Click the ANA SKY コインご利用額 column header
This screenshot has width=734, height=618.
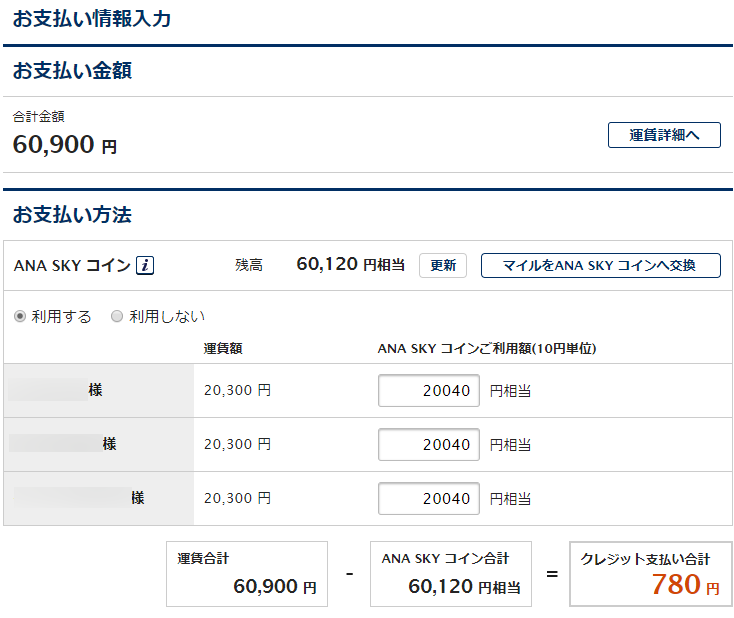click(x=487, y=349)
